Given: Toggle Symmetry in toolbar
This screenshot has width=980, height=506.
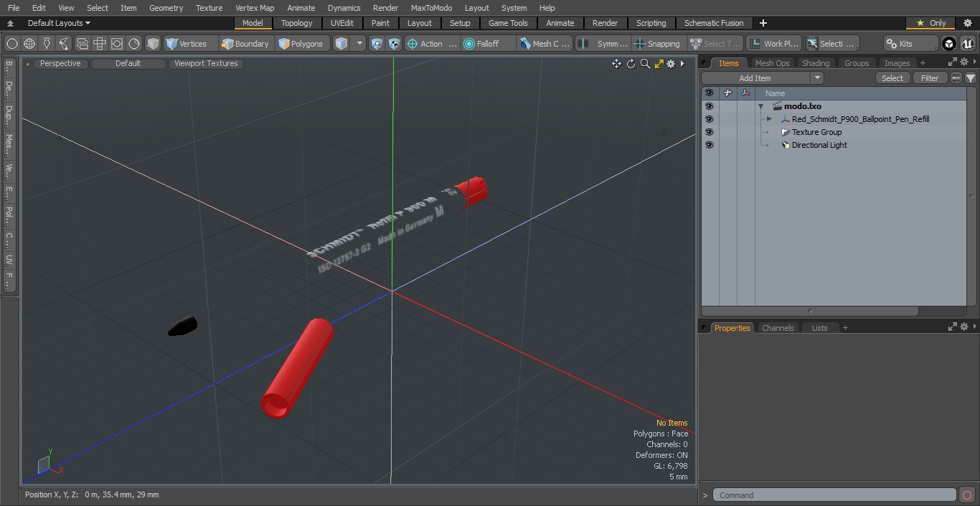Looking at the screenshot, I should point(603,44).
